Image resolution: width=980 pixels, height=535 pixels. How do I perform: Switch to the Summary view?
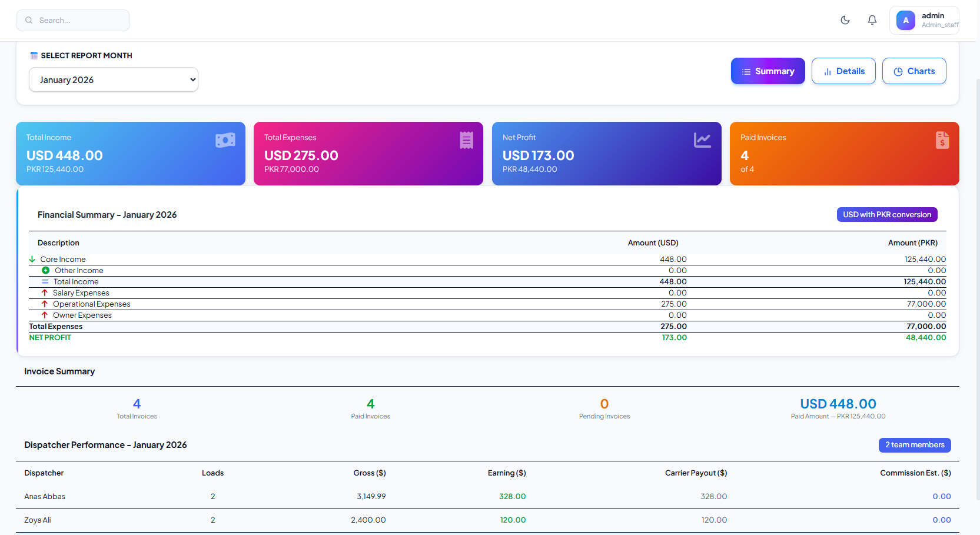[768, 71]
